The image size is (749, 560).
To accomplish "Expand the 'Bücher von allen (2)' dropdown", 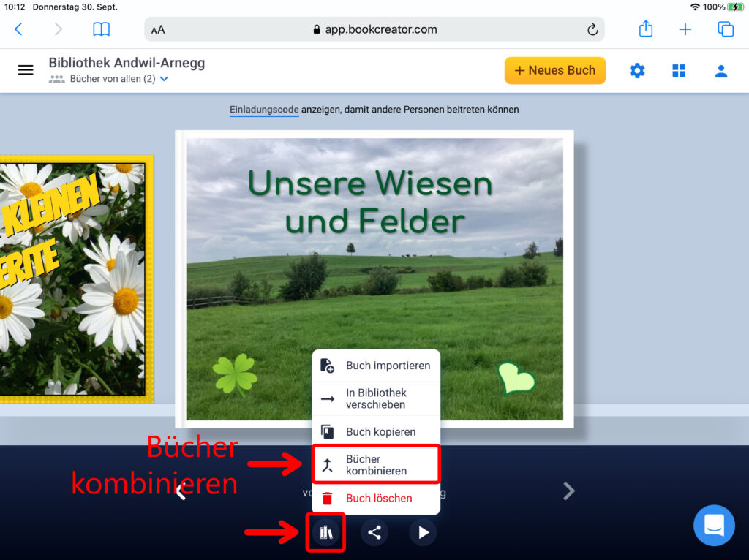I will pyautogui.click(x=164, y=79).
